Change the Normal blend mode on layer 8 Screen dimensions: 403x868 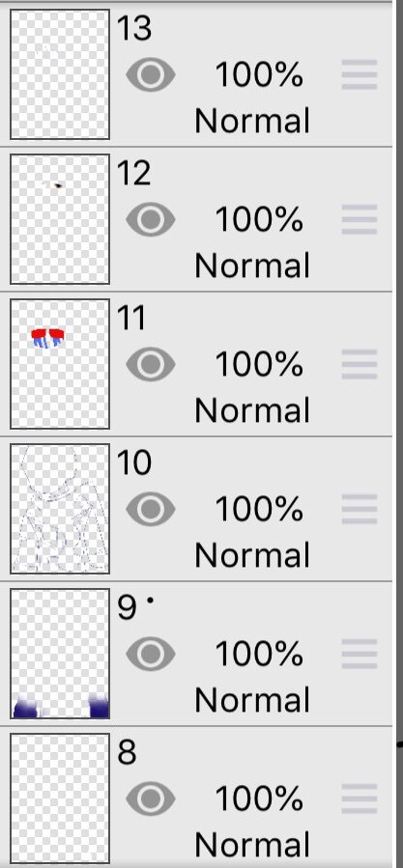pyautogui.click(x=252, y=845)
